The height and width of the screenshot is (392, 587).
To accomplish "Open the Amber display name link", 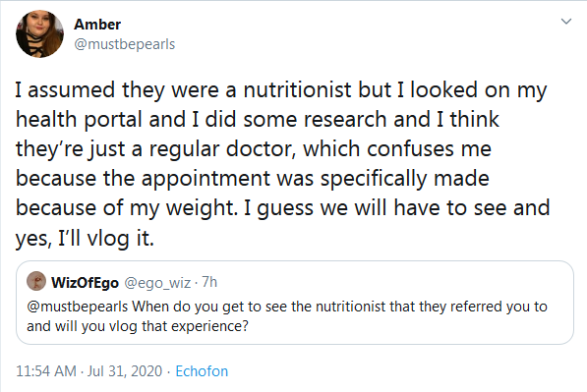I will [x=97, y=25].
